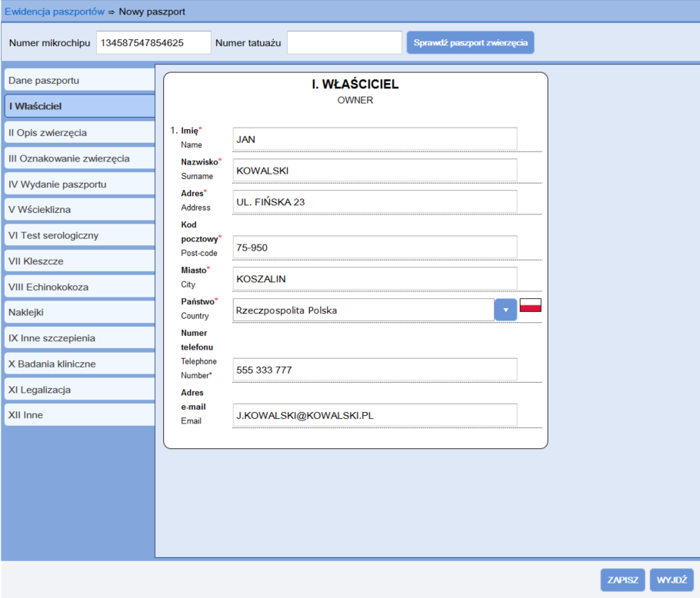Select the Rzeczpospolita Polska country field
This screenshot has height=598, width=700.
pyautogui.click(x=363, y=310)
